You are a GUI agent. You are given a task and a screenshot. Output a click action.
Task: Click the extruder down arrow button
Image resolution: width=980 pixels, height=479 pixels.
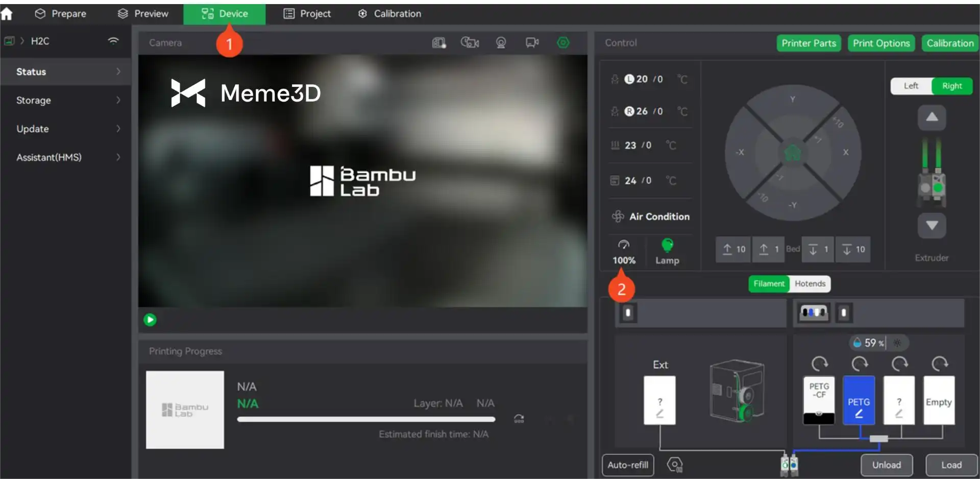pyautogui.click(x=932, y=225)
